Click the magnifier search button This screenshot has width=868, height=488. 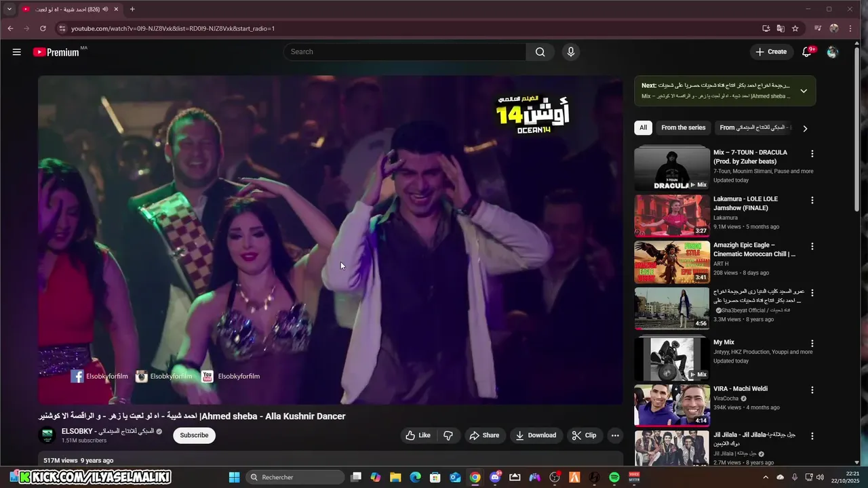click(x=540, y=52)
